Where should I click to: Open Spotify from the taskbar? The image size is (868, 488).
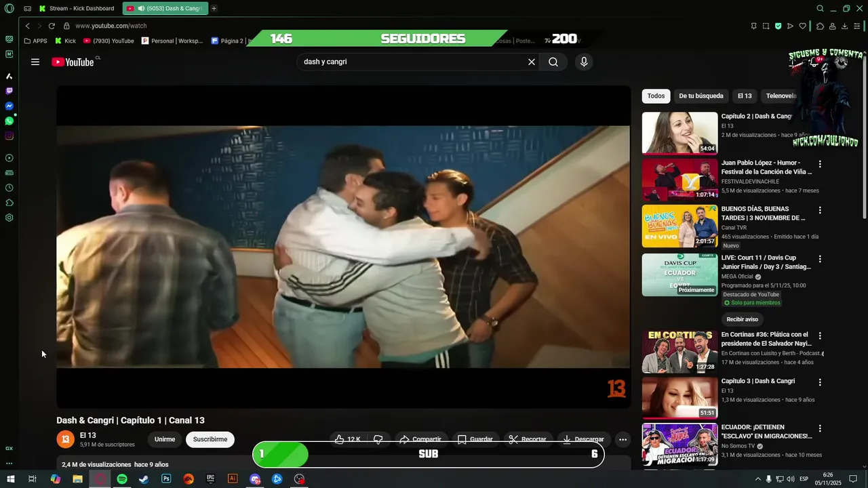[122, 479]
